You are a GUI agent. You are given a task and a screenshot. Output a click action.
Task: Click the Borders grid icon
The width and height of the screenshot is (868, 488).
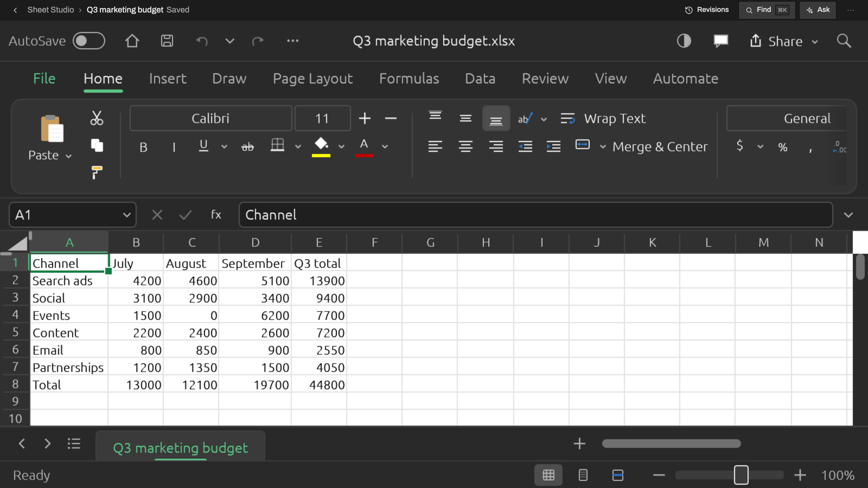[x=278, y=145]
